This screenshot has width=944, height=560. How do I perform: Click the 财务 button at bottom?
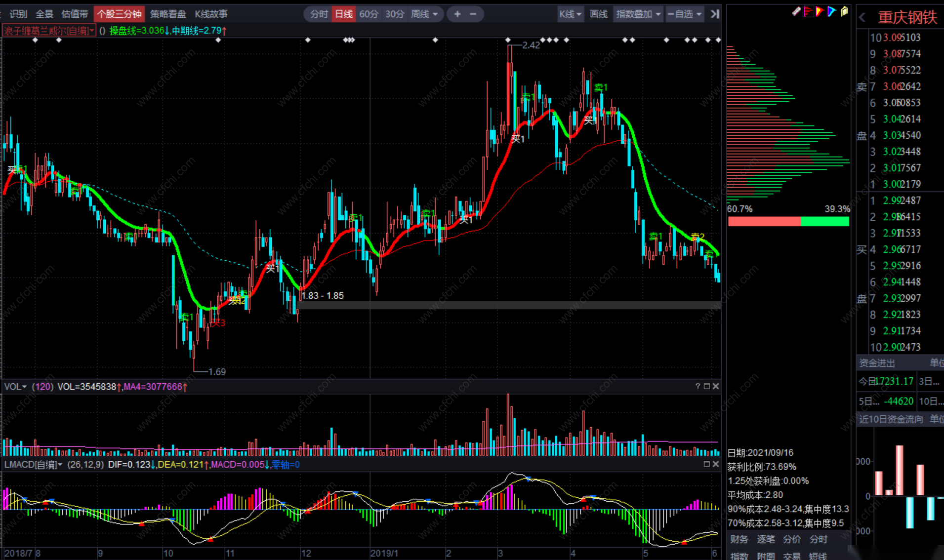(739, 539)
